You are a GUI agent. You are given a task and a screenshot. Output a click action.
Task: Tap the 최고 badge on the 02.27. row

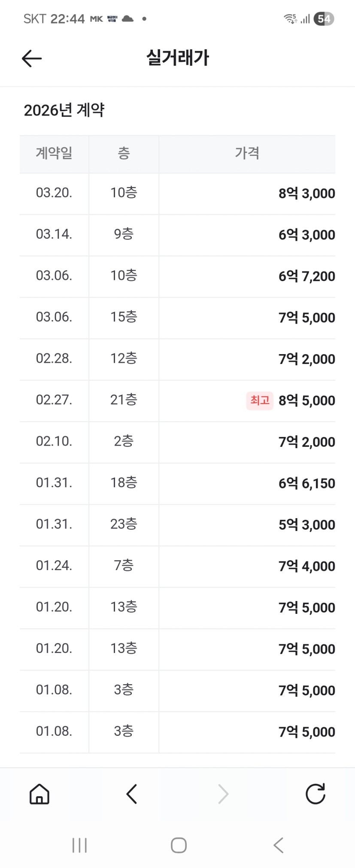(260, 401)
